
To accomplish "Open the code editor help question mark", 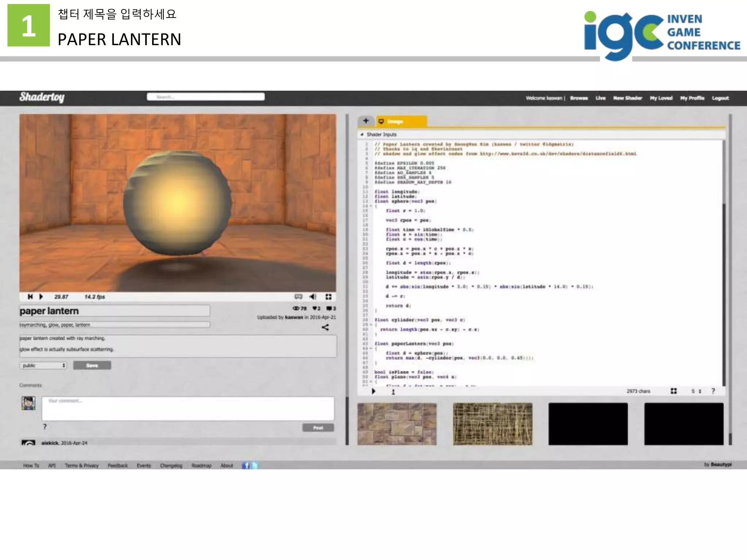I will (713, 391).
